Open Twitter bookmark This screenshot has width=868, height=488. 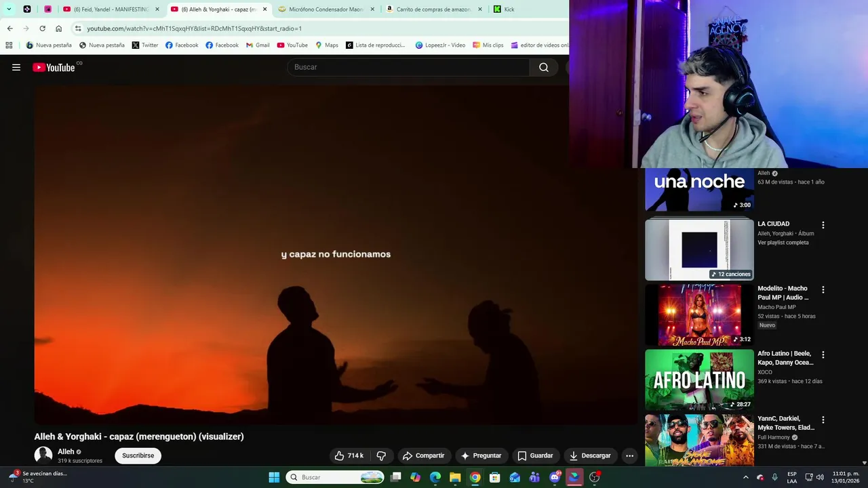(x=145, y=45)
